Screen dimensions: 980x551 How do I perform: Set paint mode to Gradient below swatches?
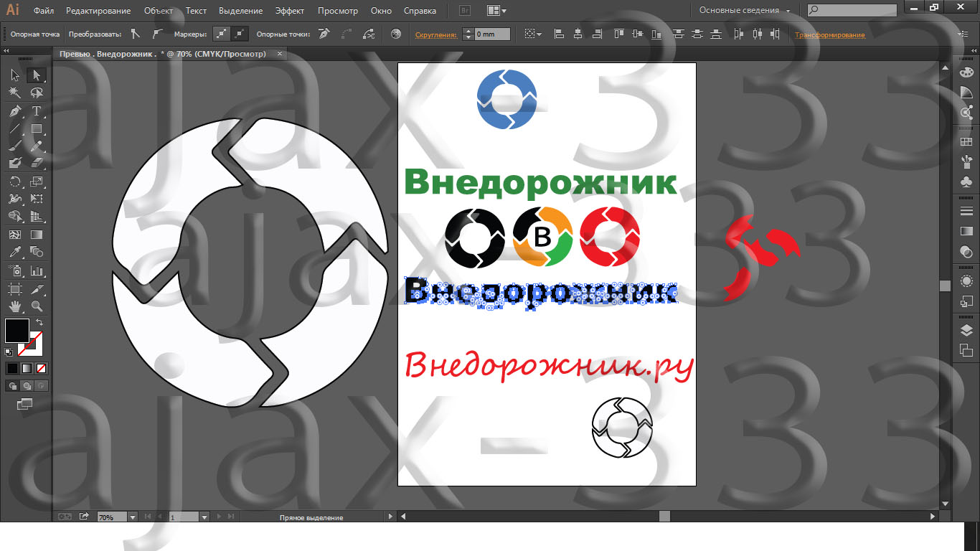click(x=27, y=368)
